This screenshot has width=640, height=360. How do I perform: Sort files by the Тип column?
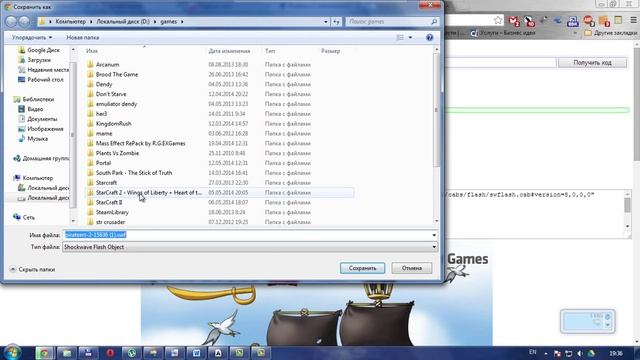tap(270, 51)
